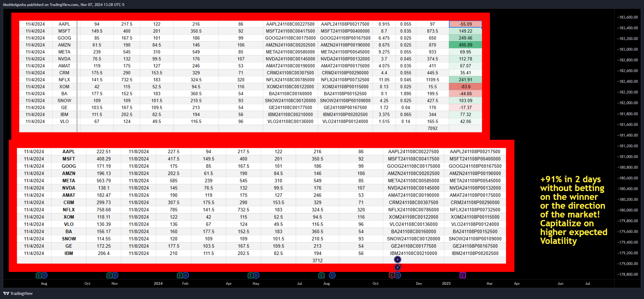Click the 873.5 cell in MSFT row

pyautogui.click(x=432, y=31)
